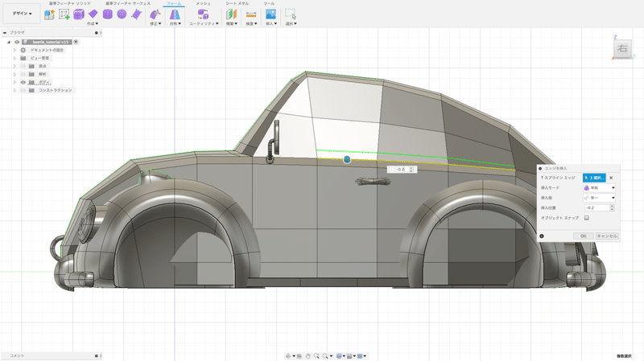The image size is (644, 361).
Task: Enable the Object Snap (オブジェクト スナップ) checkbox
Action: click(x=587, y=218)
